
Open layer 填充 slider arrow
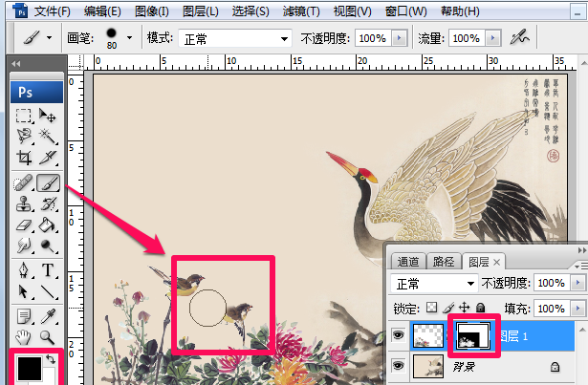pyautogui.click(x=577, y=309)
